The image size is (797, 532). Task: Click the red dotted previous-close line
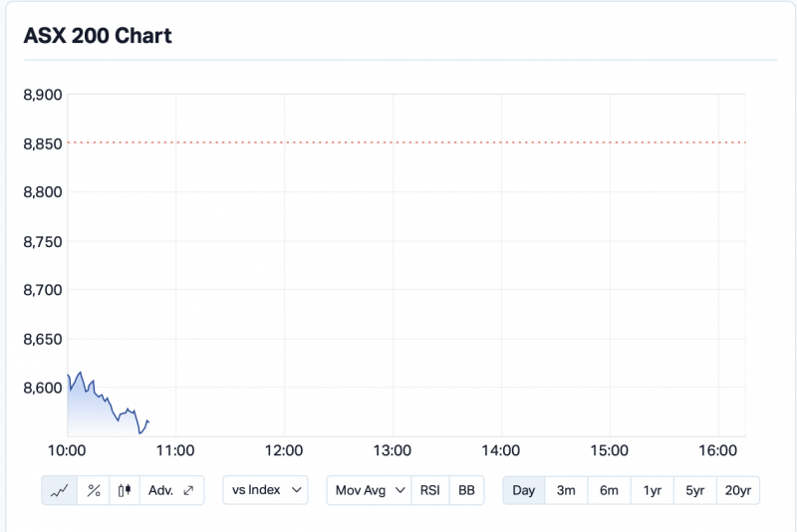(398, 142)
